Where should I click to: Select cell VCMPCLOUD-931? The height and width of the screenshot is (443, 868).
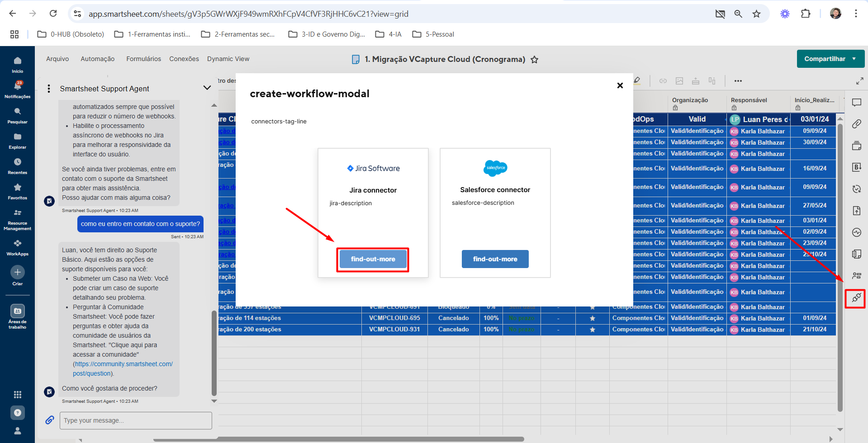[394, 330]
